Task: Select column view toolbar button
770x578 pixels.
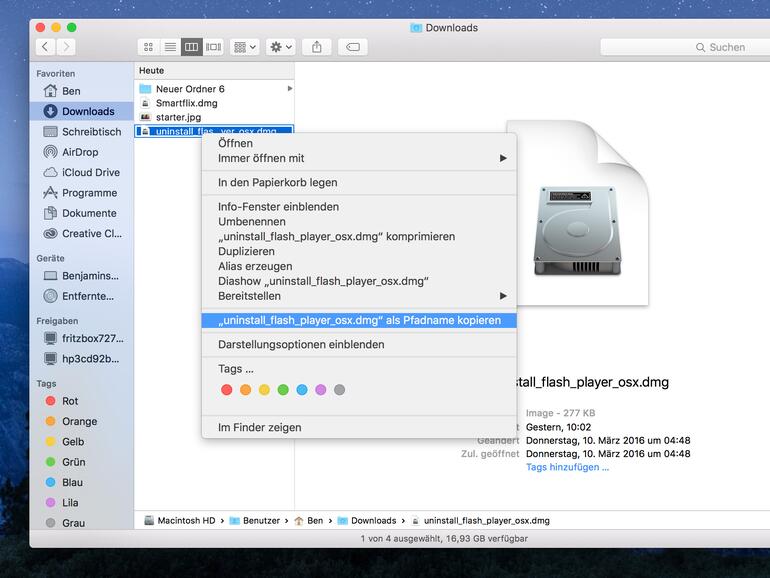Action: coord(191,47)
